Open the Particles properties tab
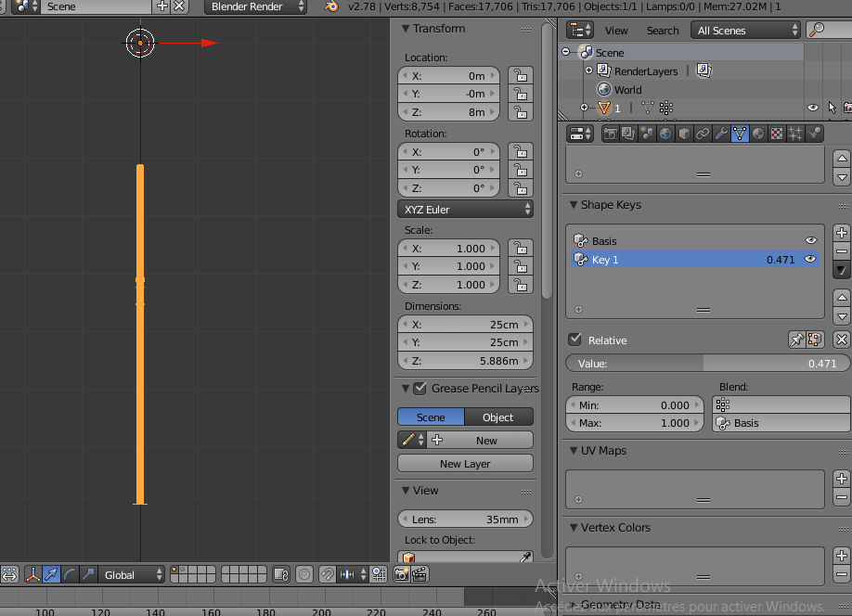852x616 pixels. coord(794,133)
